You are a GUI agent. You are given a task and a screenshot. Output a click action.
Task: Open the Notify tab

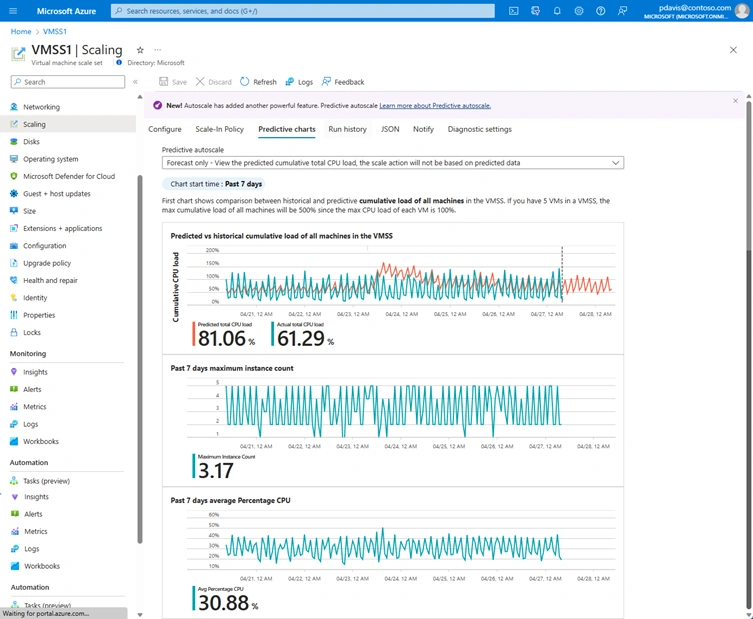[x=423, y=129]
